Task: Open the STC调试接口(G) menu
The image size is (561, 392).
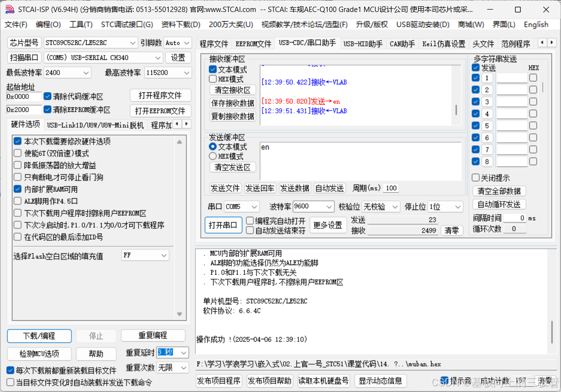Action: [x=126, y=24]
